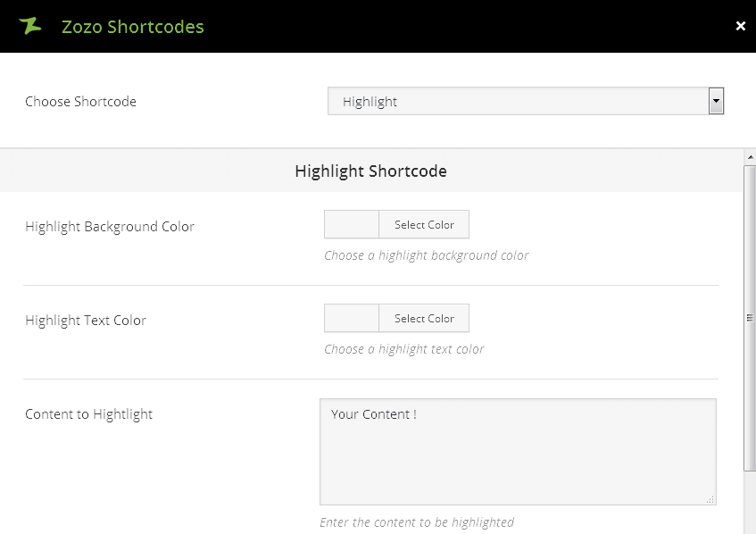Click the Highlight Background Color swatch

coord(352,225)
